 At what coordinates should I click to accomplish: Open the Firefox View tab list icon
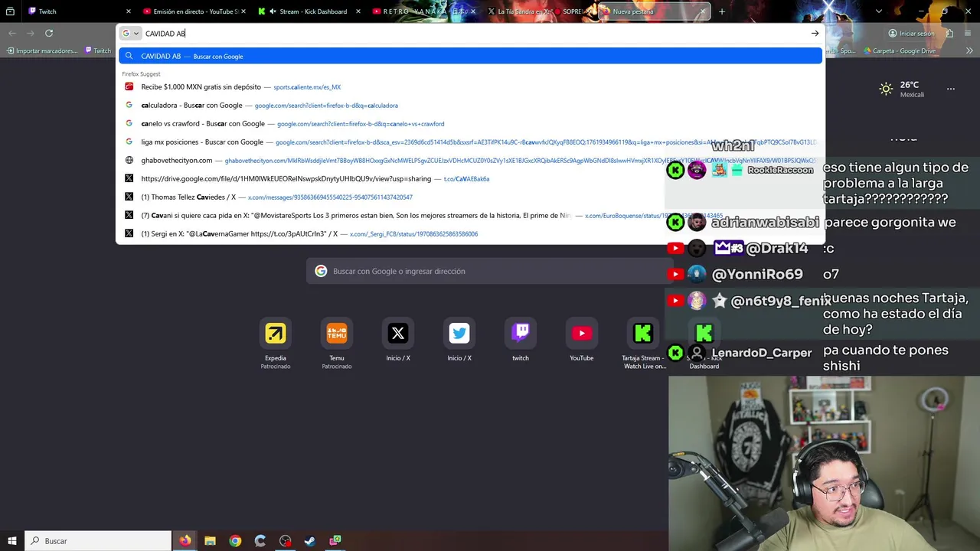[x=10, y=11]
